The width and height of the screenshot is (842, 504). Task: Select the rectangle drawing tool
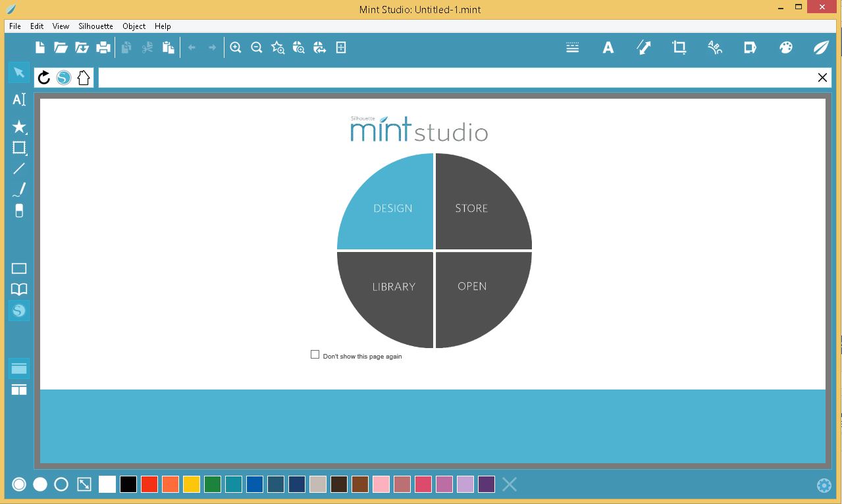coord(19,147)
